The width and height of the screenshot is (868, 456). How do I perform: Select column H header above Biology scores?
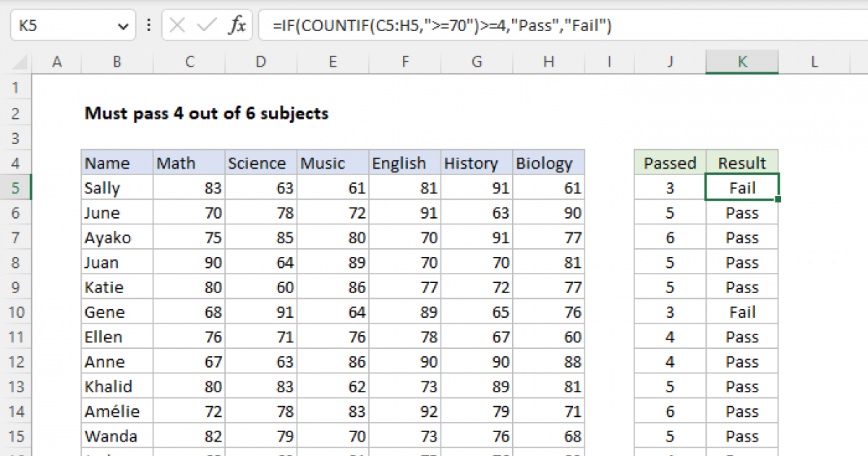548,62
